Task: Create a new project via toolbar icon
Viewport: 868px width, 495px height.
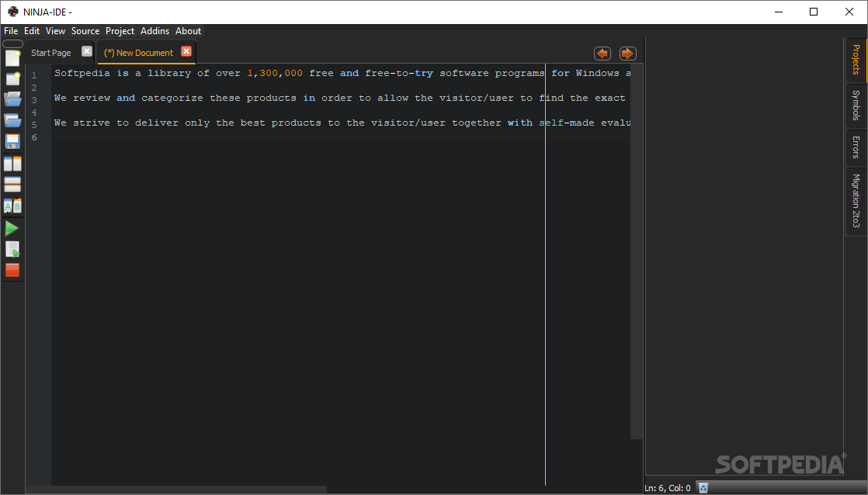Action: (12, 79)
